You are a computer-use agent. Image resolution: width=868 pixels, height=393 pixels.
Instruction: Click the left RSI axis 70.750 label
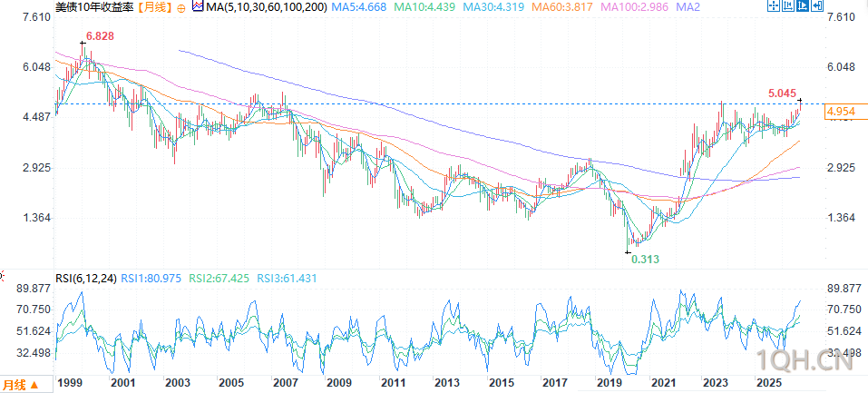pyautogui.click(x=34, y=309)
